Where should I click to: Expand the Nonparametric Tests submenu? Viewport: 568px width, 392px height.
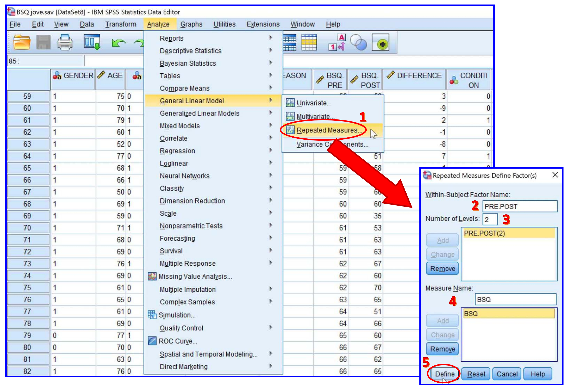click(191, 226)
